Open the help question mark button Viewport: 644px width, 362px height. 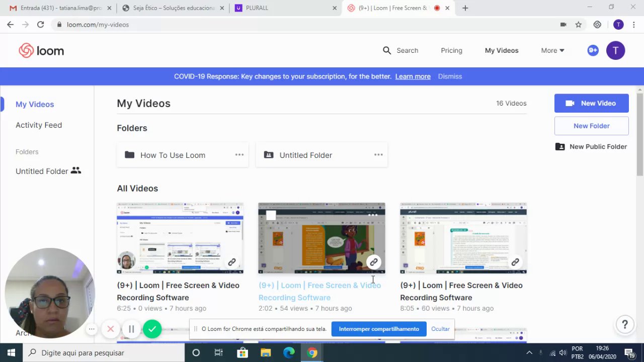point(625,324)
